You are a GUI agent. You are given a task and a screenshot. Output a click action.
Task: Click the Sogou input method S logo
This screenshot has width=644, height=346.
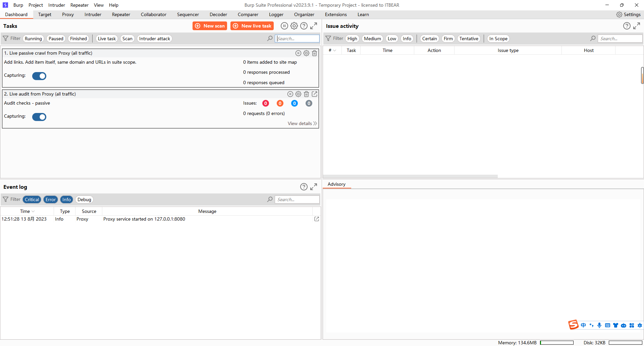[573, 325]
